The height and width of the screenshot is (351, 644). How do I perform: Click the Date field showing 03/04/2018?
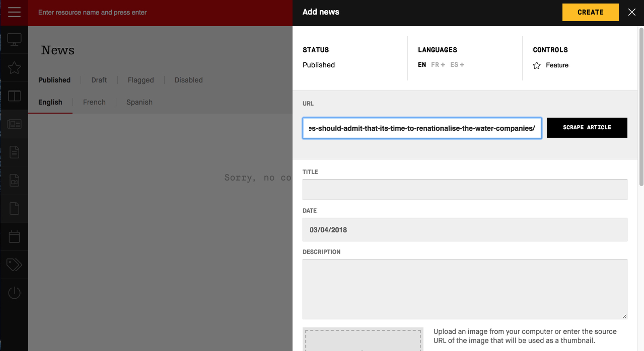(465, 229)
